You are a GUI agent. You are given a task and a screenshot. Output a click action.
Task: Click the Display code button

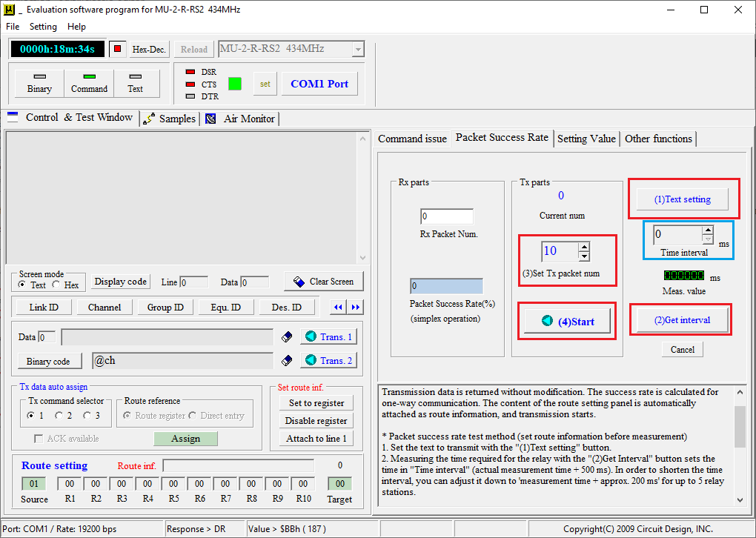(121, 282)
